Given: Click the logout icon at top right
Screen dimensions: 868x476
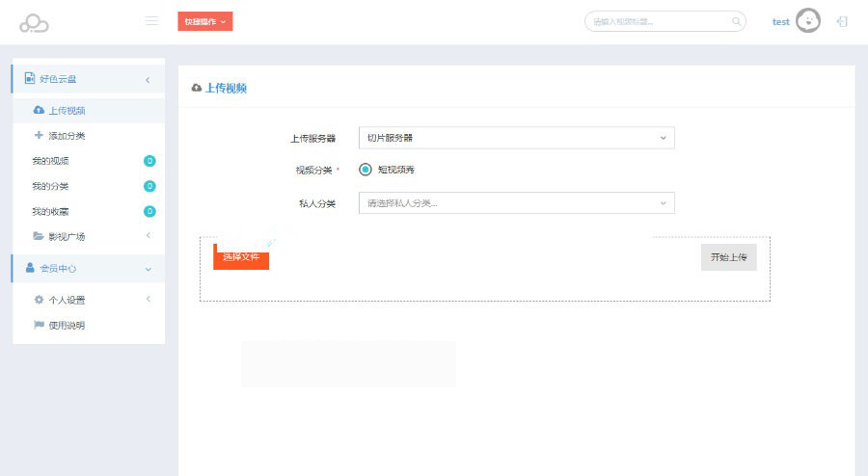Looking at the screenshot, I should coord(842,21).
